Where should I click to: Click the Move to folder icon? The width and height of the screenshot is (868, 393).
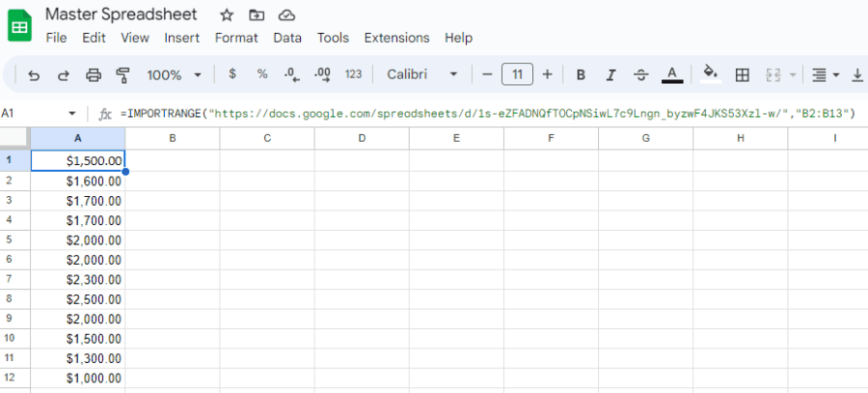(256, 14)
